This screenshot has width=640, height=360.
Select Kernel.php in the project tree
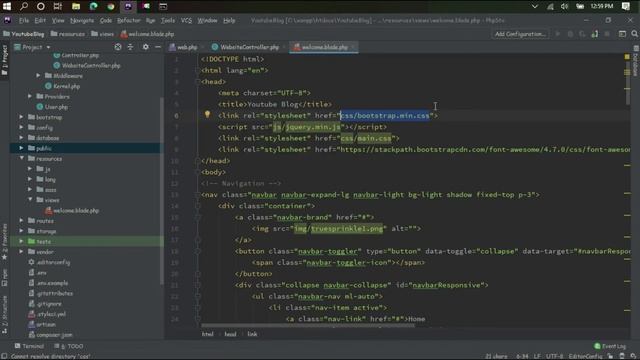63,86
